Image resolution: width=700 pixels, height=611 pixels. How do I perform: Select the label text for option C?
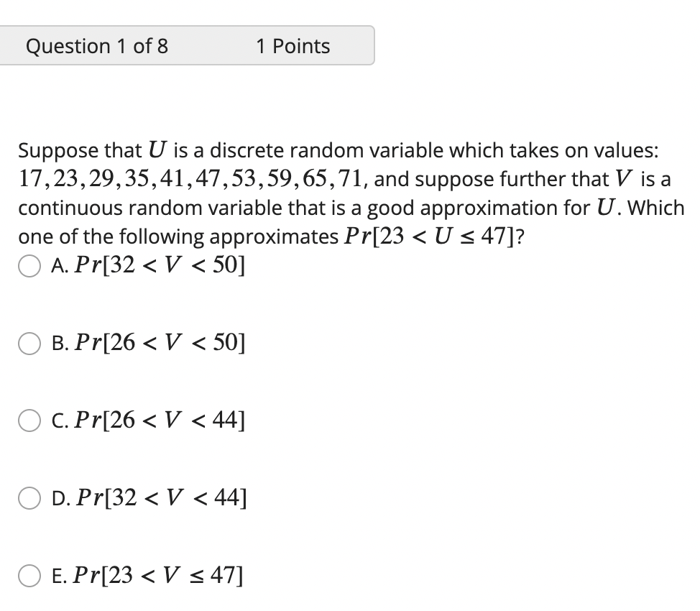(149, 421)
